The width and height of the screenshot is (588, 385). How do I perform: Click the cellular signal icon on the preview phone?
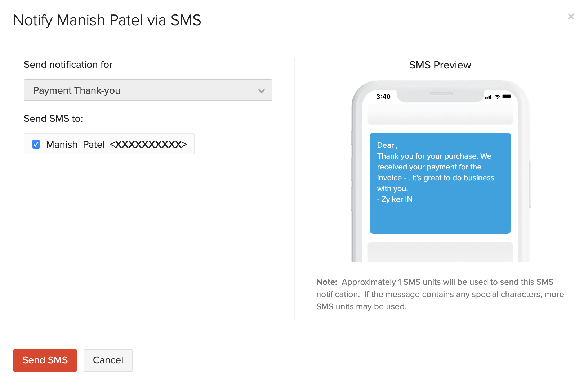click(x=489, y=97)
